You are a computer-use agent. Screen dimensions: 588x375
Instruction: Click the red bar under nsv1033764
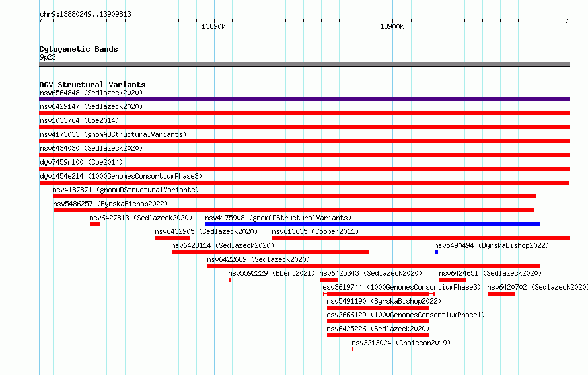click(x=304, y=127)
